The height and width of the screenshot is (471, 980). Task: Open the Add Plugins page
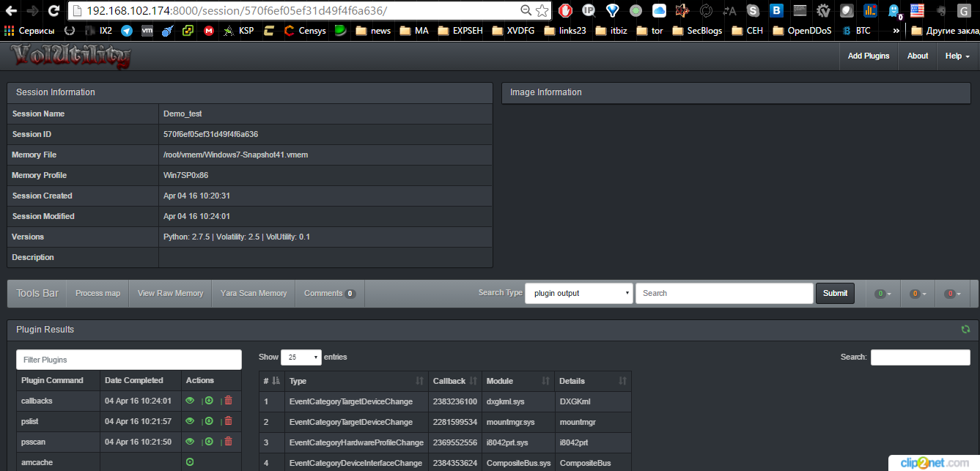coord(869,55)
